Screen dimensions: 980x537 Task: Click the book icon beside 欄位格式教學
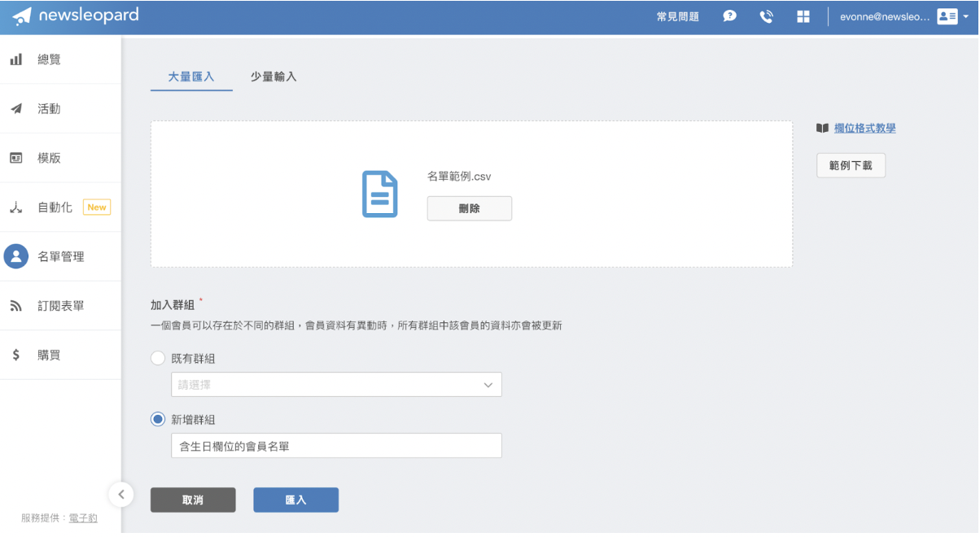822,129
